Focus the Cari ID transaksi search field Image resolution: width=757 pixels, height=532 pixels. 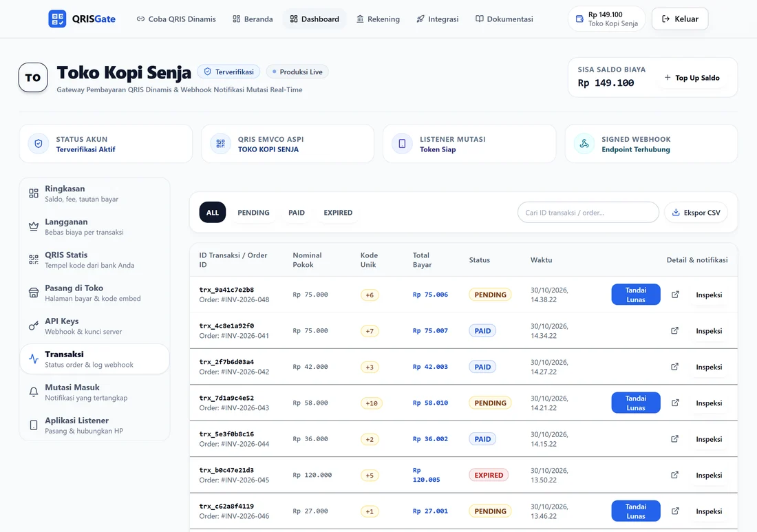coord(588,213)
